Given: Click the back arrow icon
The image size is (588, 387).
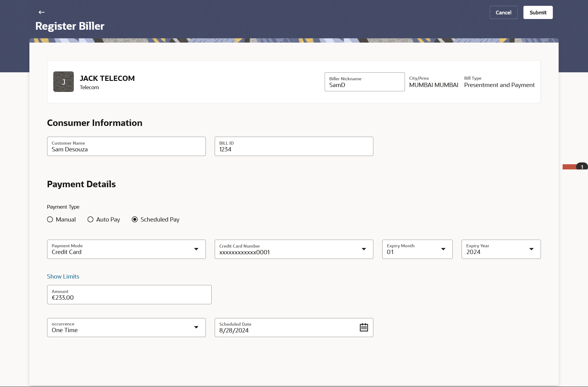Looking at the screenshot, I should tap(42, 12).
